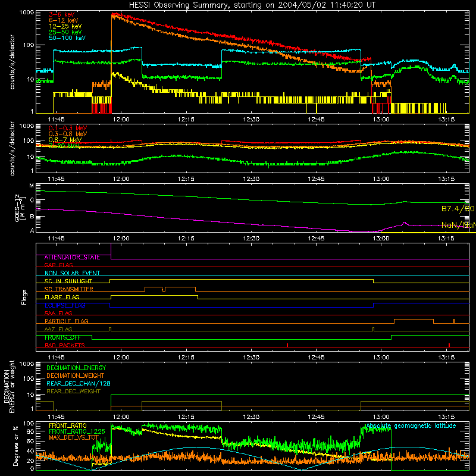Click the orange MAX_DET_VS_TOT legend label
Screen dimensions: 476x476
click(x=74, y=437)
